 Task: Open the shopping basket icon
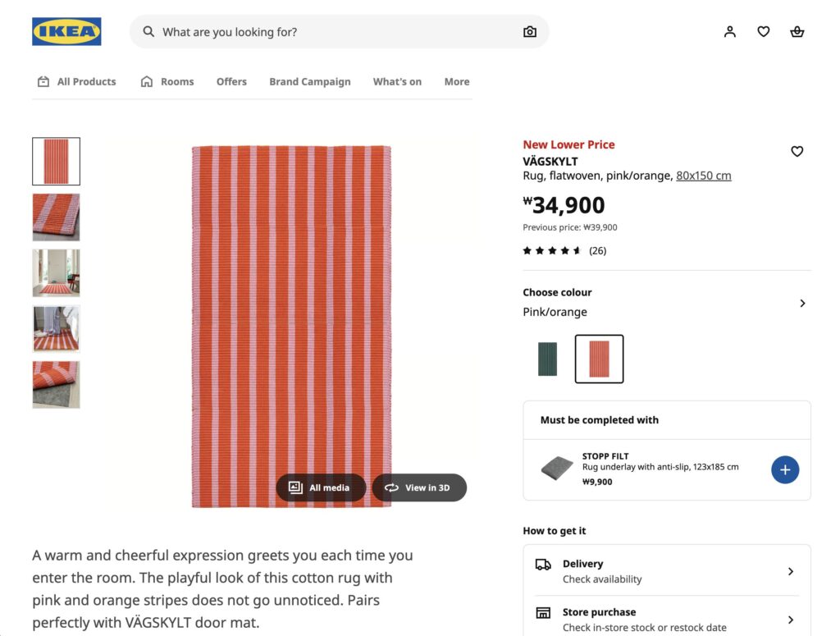coord(797,32)
